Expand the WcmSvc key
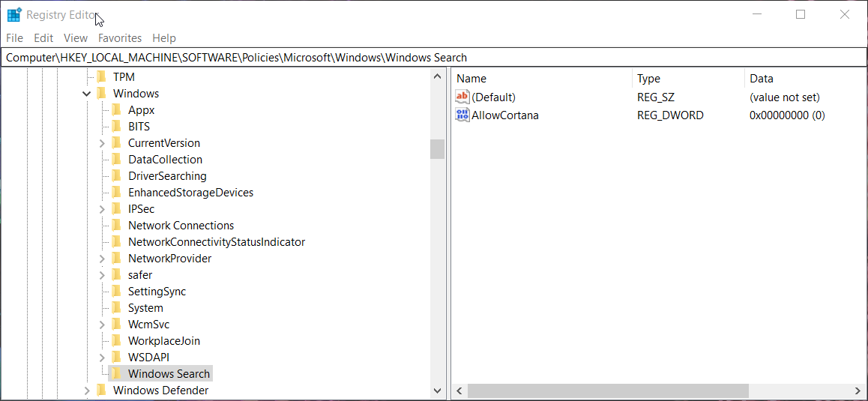 pos(102,324)
